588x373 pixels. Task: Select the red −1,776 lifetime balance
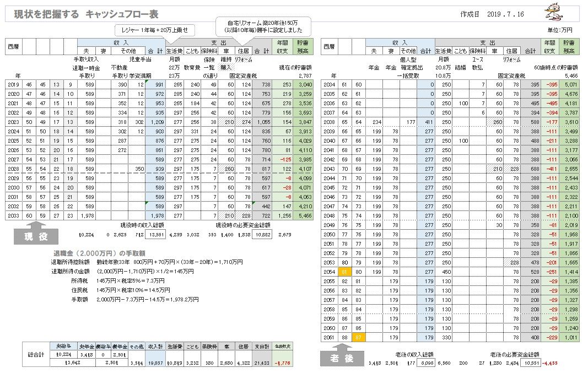(282, 363)
